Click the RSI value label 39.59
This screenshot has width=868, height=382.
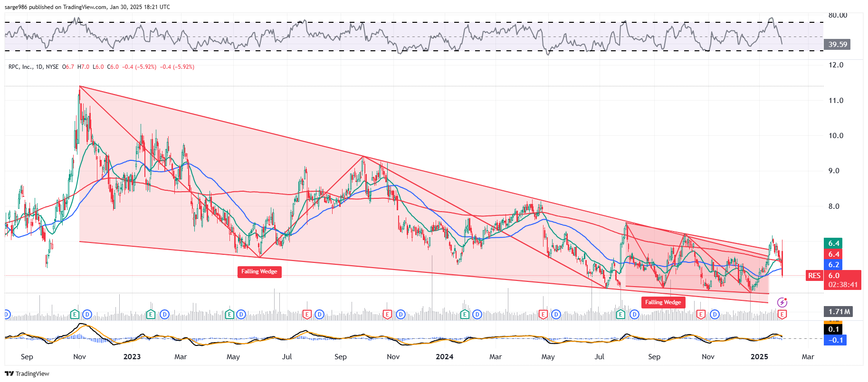[838, 45]
